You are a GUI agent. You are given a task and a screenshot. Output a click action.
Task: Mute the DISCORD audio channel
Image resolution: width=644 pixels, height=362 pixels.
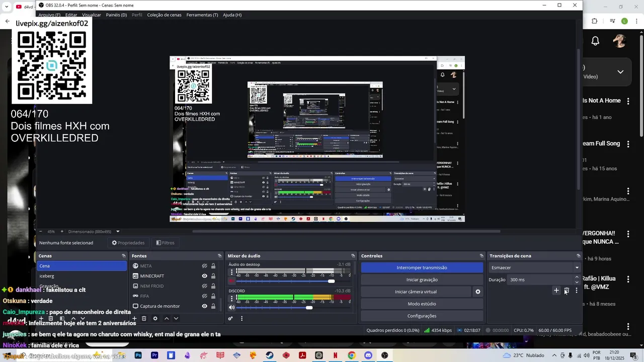tap(232, 307)
